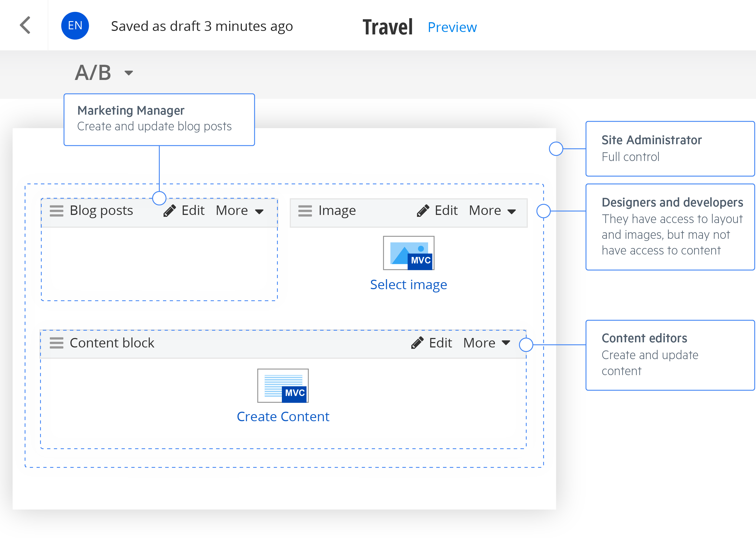Click the Image widget pencil icon
This screenshot has height=538, width=756.
[x=423, y=211]
